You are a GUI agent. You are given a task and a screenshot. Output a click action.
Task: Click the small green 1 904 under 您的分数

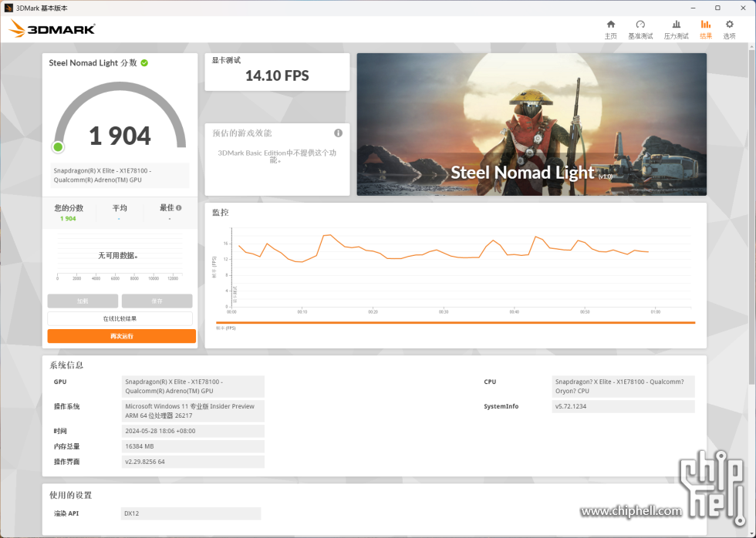(x=68, y=219)
